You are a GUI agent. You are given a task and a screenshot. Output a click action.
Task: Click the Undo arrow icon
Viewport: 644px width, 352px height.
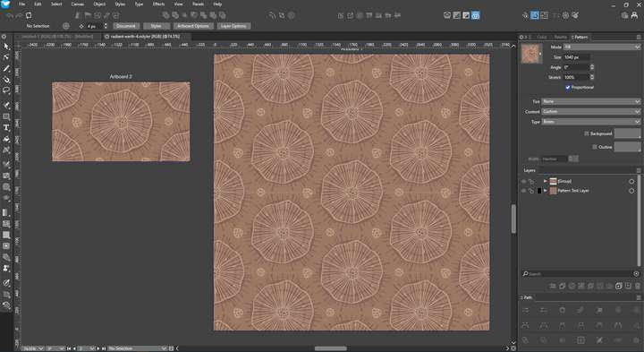click(10, 15)
